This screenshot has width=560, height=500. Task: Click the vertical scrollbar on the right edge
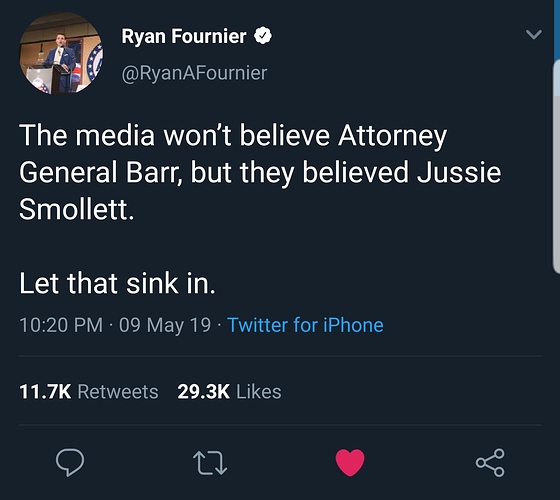[556, 166]
